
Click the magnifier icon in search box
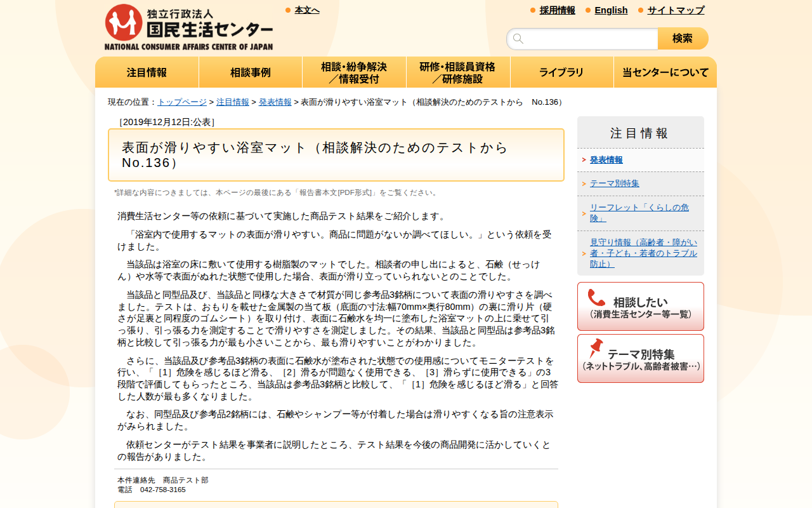(518, 39)
